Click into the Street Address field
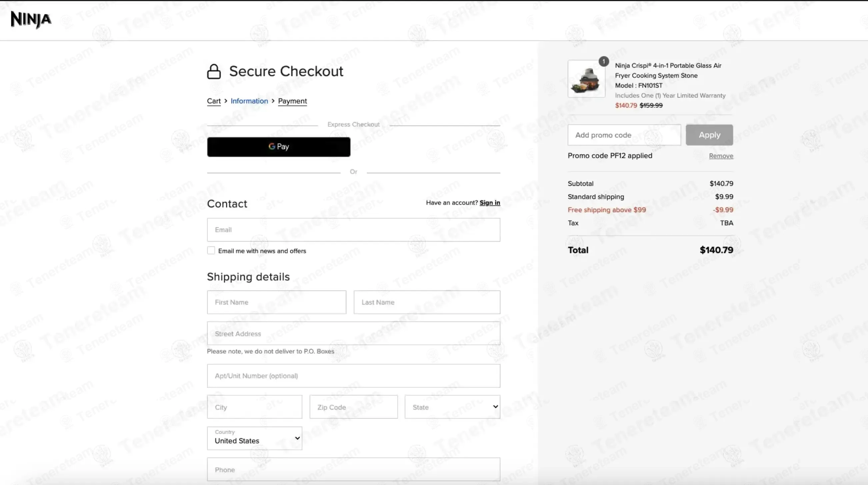The width and height of the screenshot is (868, 485). click(353, 334)
